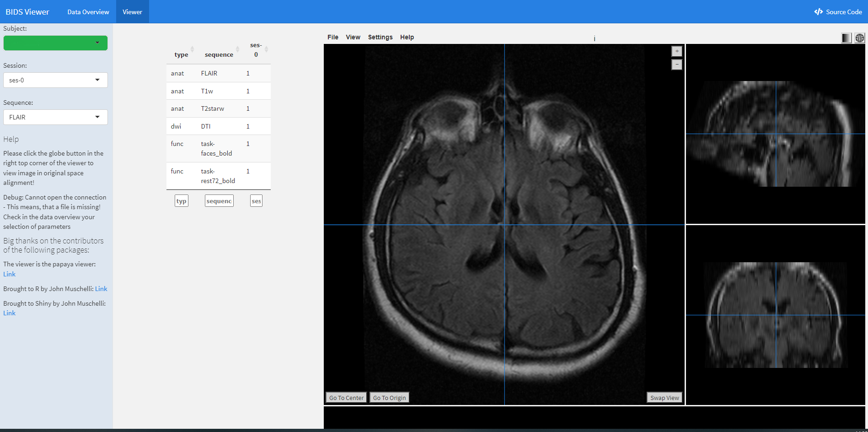This screenshot has width=868, height=432.
Task: Expand the Subject dropdown
Action: coord(55,43)
